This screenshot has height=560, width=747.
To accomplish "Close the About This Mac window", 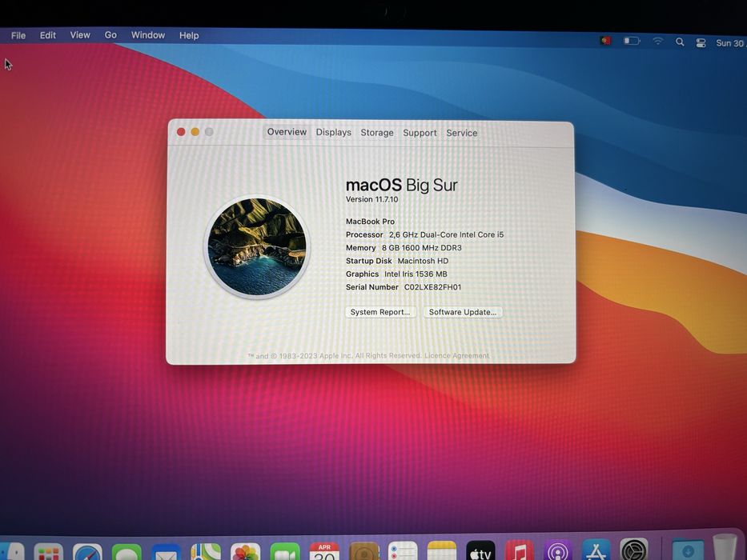I will pyautogui.click(x=181, y=131).
